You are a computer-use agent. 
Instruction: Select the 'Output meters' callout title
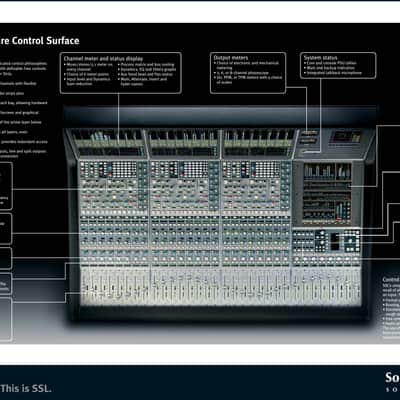(x=231, y=58)
